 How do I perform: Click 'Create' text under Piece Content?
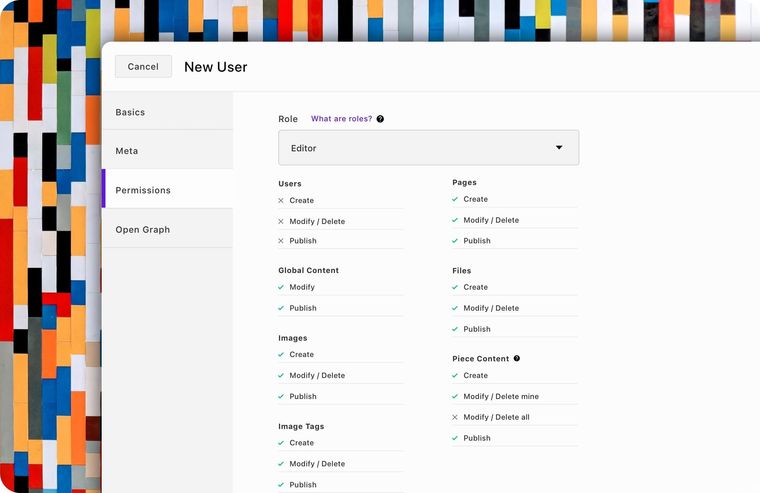click(475, 375)
